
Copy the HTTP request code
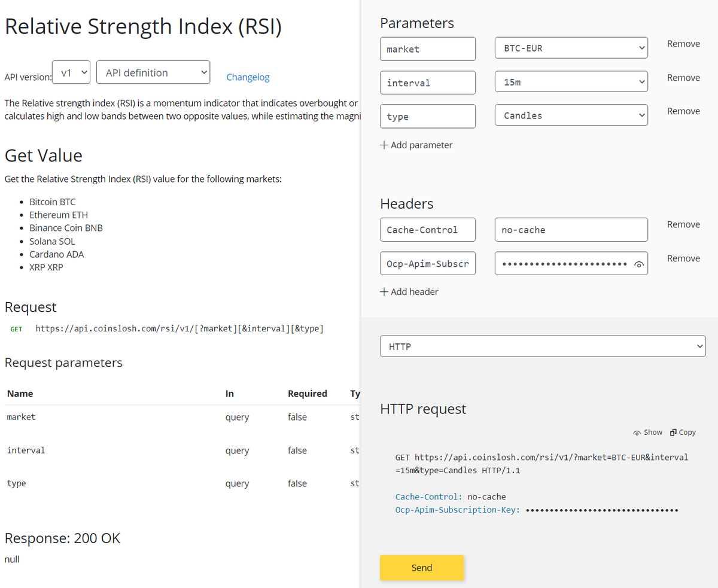[683, 432]
